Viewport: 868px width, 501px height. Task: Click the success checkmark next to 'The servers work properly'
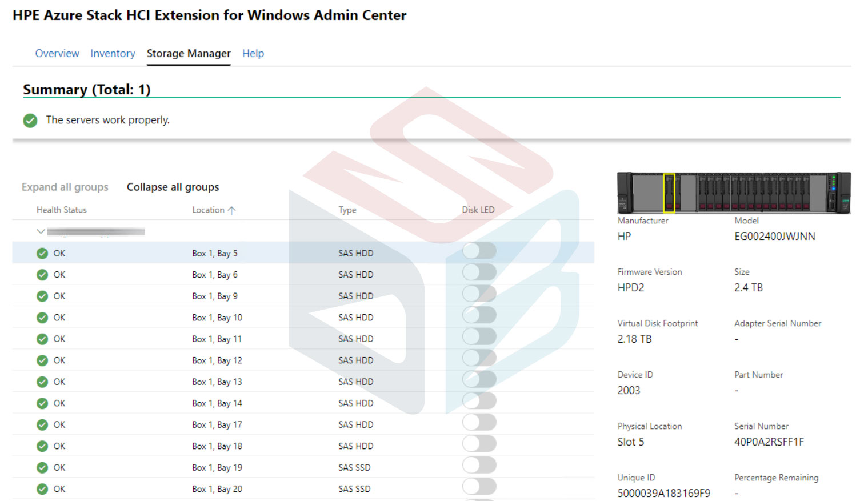[30, 121]
